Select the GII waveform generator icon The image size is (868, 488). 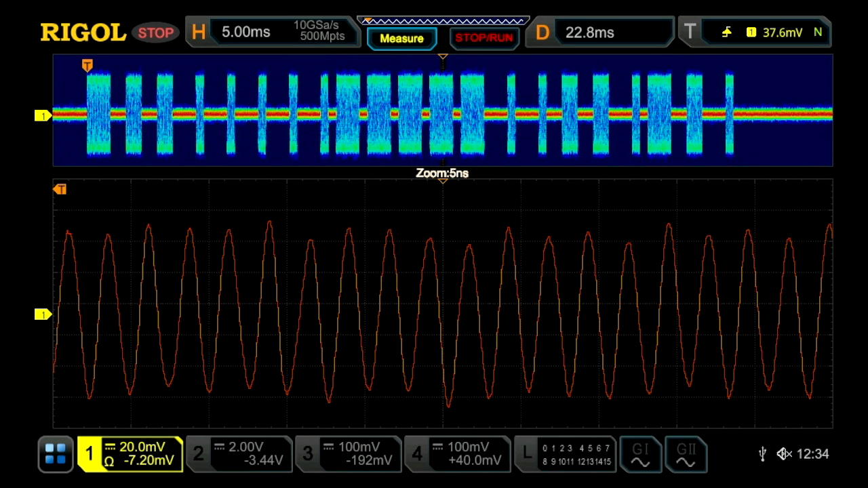click(x=686, y=454)
